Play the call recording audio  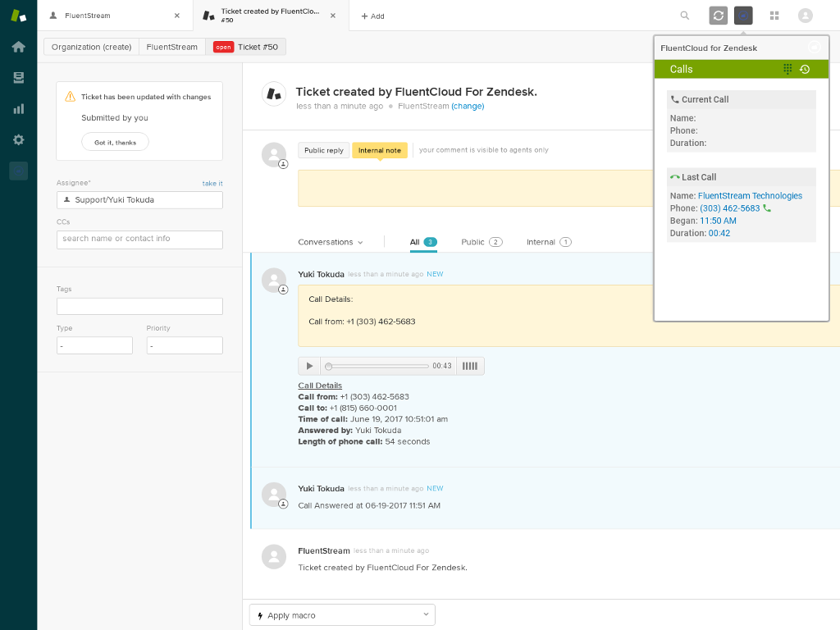coord(309,366)
